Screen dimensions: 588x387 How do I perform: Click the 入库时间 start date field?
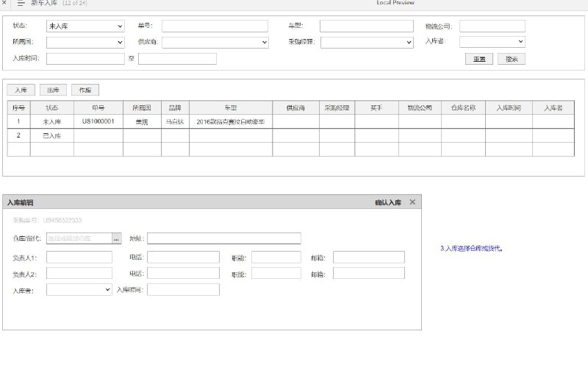[x=85, y=59]
